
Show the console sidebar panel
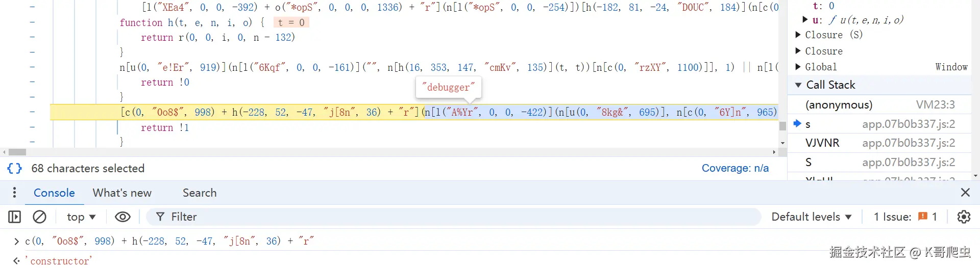(15, 217)
